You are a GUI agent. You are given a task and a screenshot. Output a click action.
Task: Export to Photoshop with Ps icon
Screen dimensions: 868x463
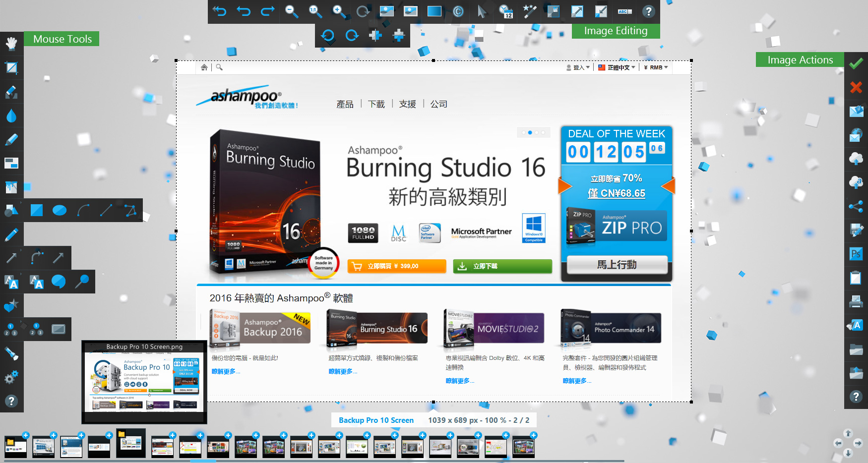coord(856,254)
